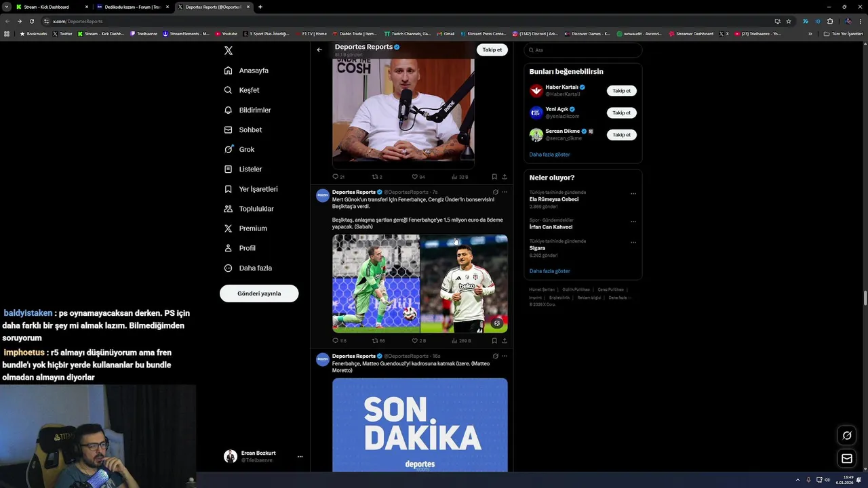The width and height of the screenshot is (868, 488).
Task: Open the Beşiktaş player photo in post
Action: click(x=464, y=283)
